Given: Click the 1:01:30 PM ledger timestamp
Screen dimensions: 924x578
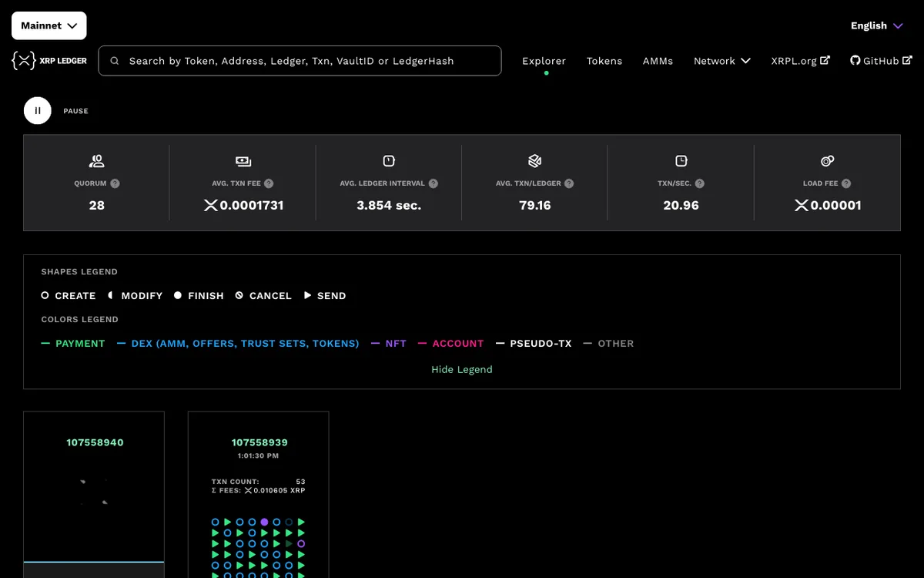Looking at the screenshot, I should pyautogui.click(x=259, y=456).
